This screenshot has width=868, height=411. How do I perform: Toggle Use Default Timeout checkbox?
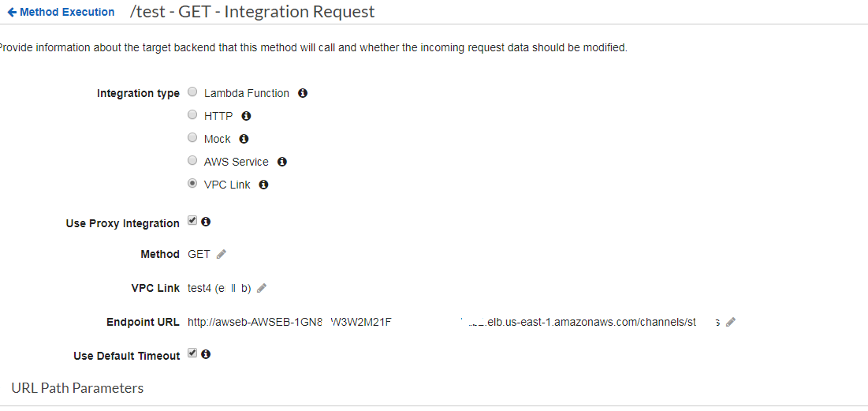192,353
